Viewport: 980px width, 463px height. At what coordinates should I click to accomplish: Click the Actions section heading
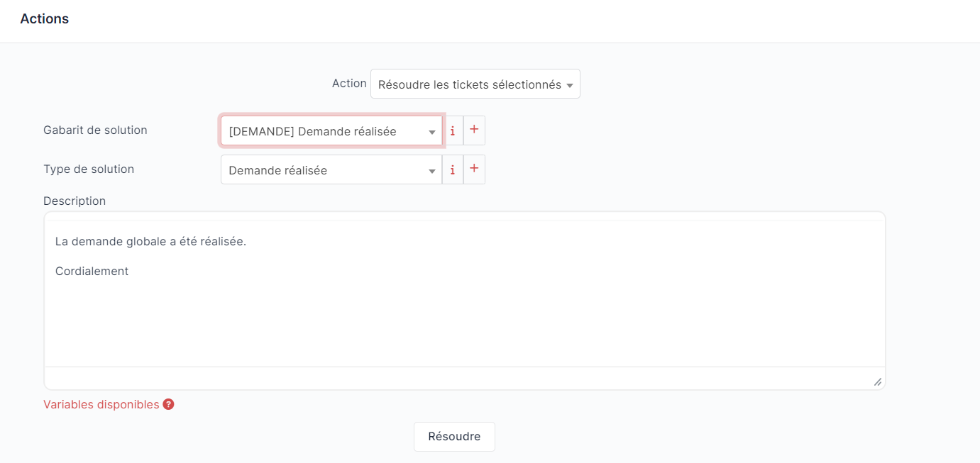click(x=44, y=18)
